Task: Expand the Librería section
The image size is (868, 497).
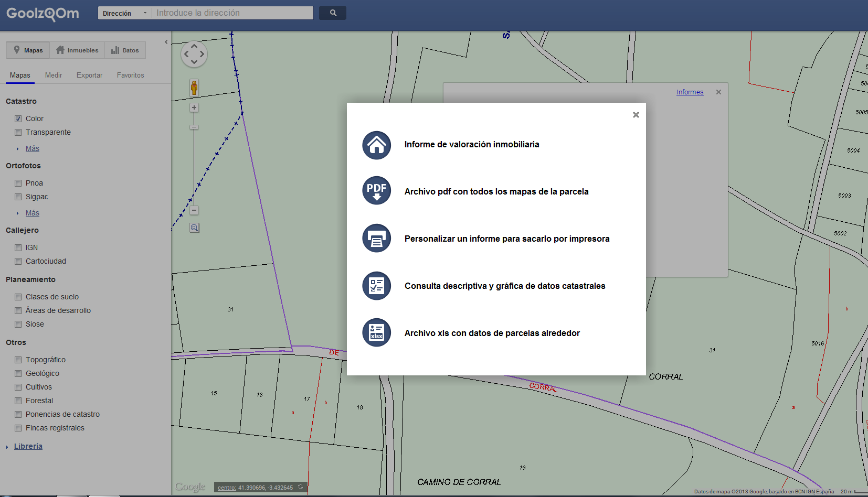Action: 28,446
